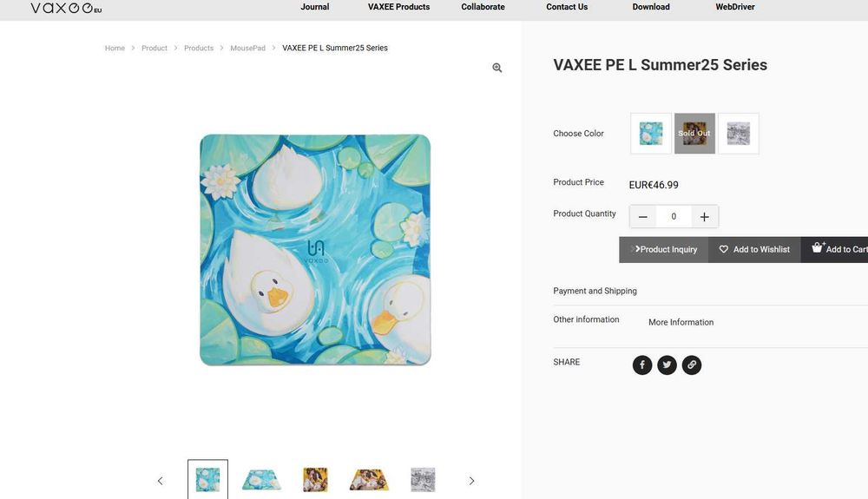Image resolution: width=868 pixels, height=499 pixels.
Task: Click the magnifier zoom icon above product image
Action: click(x=497, y=68)
